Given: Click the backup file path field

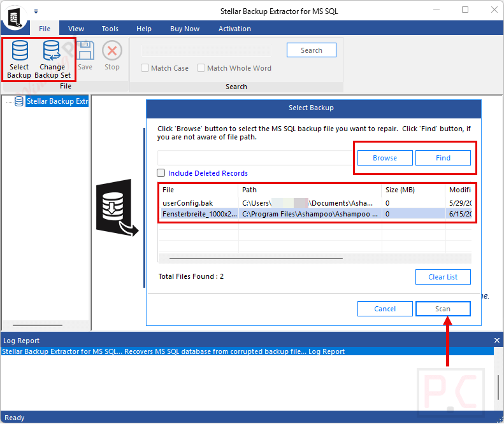Looking at the screenshot, I should (256, 158).
